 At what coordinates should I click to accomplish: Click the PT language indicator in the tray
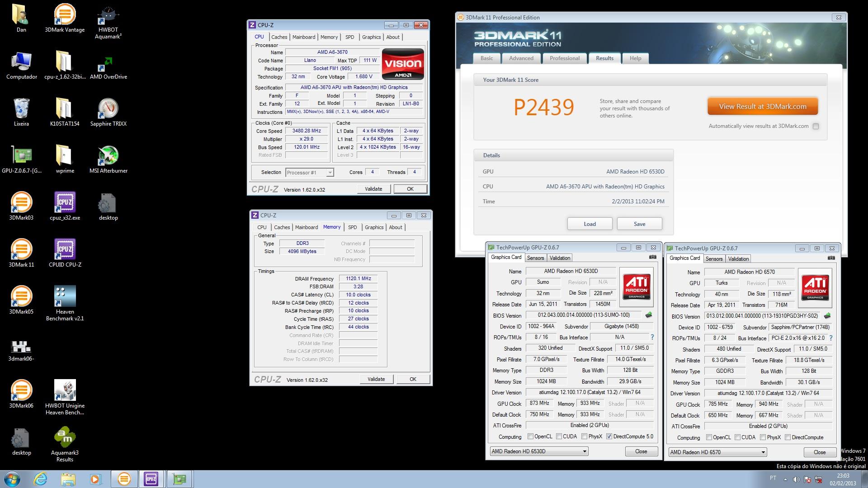coord(773,478)
